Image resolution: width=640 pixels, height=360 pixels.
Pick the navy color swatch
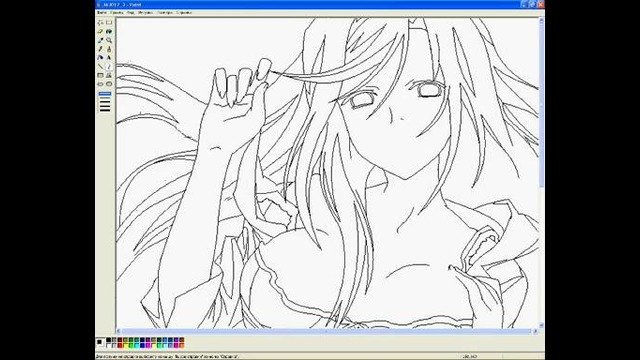[x=142, y=340]
